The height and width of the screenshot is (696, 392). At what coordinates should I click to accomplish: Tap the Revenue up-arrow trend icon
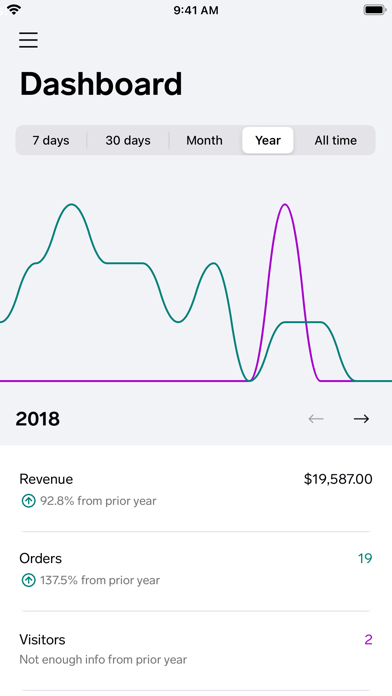pyautogui.click(x=28, y=501)
